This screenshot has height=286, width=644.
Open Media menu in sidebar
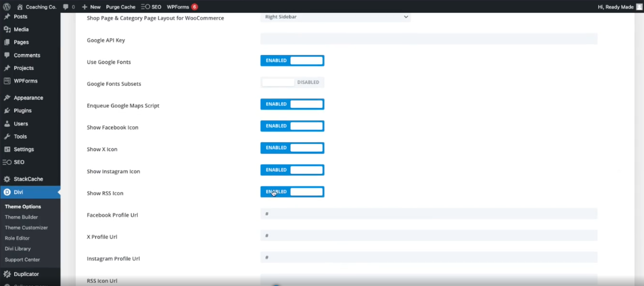coord(21,30)
